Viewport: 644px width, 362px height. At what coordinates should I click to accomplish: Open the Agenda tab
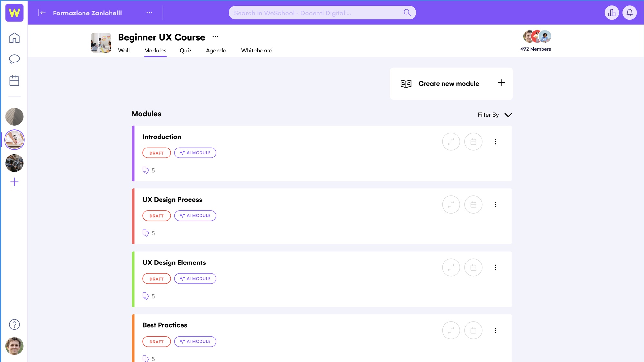point(216,50)
